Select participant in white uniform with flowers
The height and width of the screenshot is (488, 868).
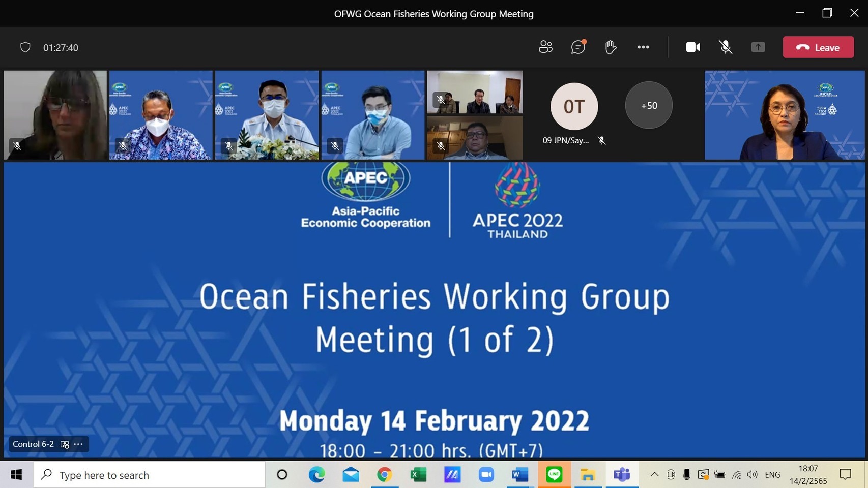267,115
